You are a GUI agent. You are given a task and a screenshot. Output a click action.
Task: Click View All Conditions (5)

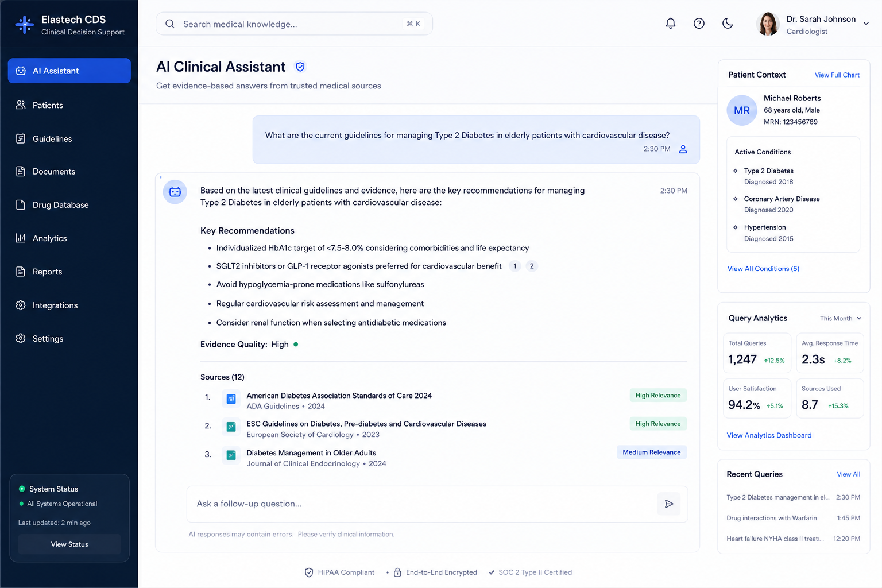pos(763,269)
